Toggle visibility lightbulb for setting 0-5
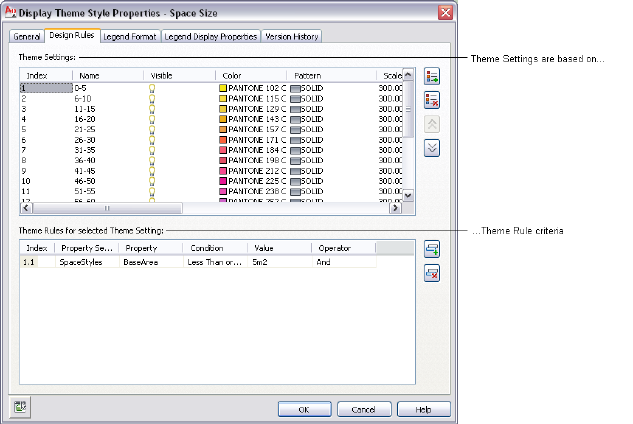 click(x=152, y=88)
